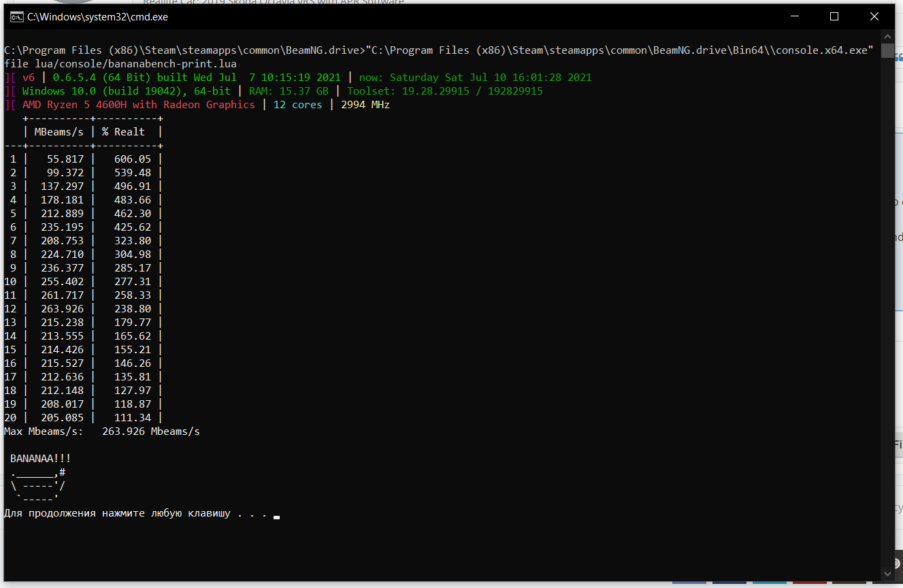Click the '% Realt' column header
Image resolution: width=903 pixels, height=588 pixels.
tap(124, 132)
